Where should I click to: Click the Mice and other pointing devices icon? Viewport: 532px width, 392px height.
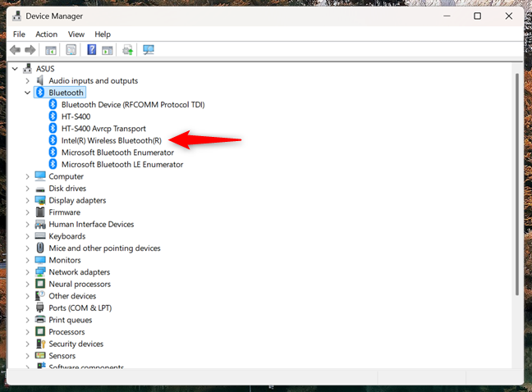pyautogui.click(x=40, y=248)
